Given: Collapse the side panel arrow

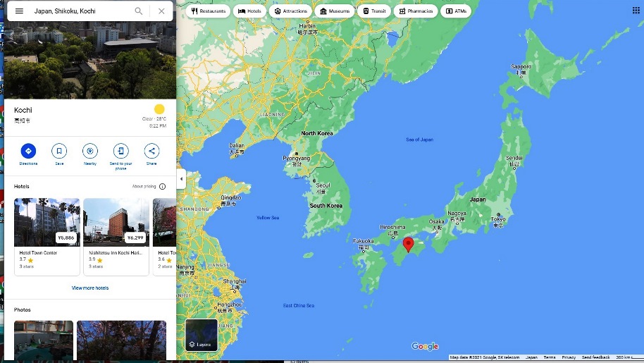Looking at the screenshot, I should pos(181,179).
